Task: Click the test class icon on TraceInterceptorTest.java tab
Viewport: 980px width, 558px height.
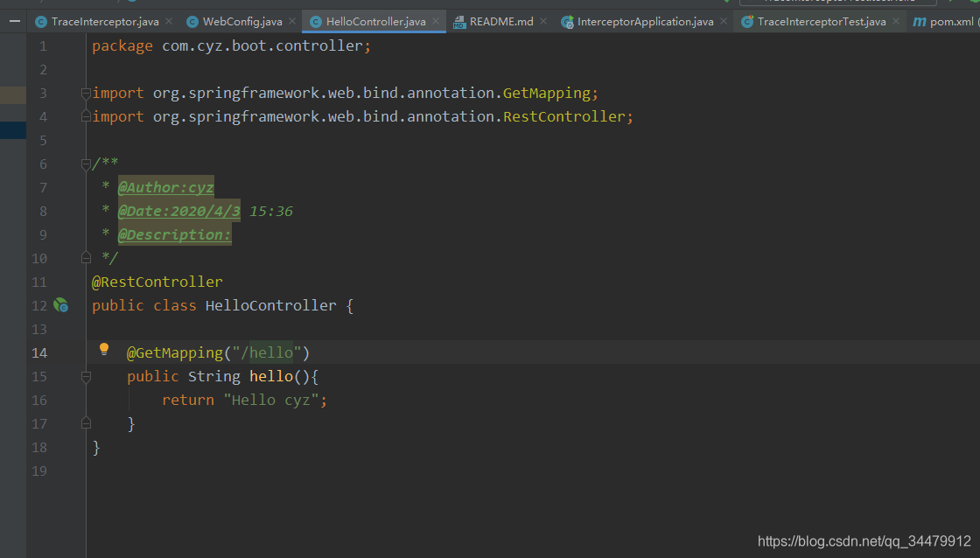Action: (x=747, y=22)
